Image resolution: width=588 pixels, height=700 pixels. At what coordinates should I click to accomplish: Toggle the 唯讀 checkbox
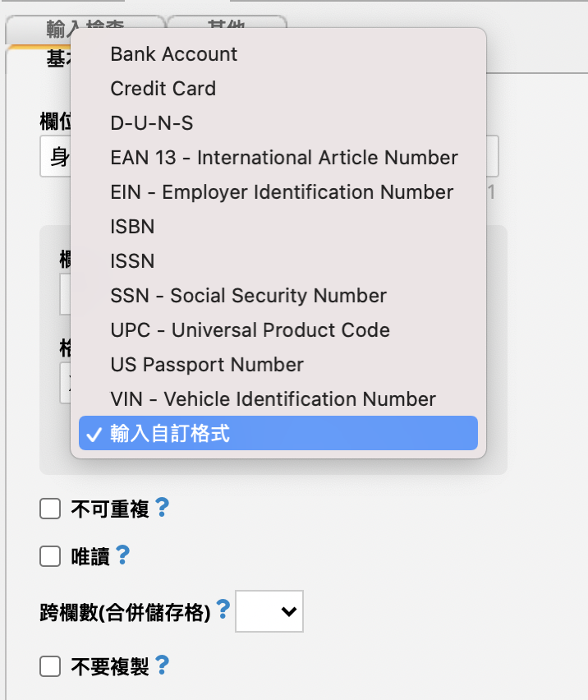click(51, 557)
